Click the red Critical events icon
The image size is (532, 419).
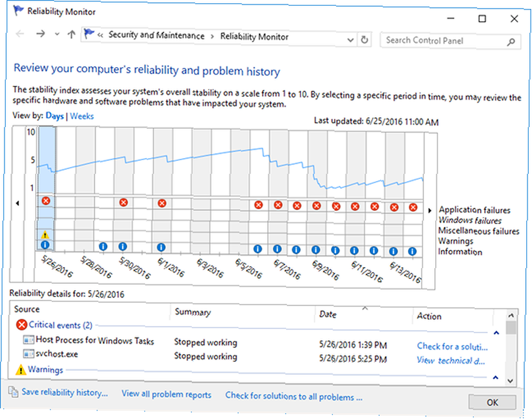point(21,325)
